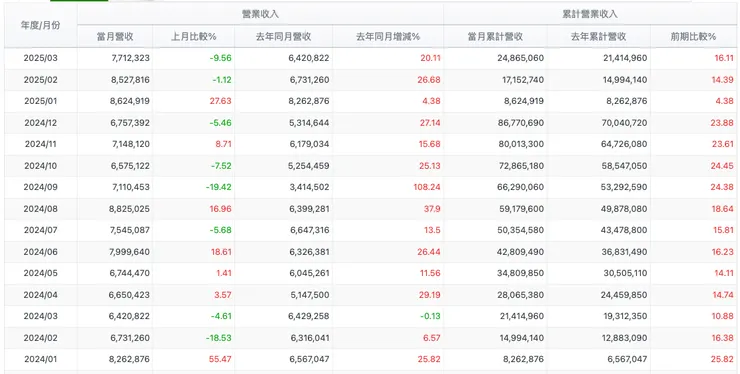Click last year's cumulative 14,994,140 in 2025/02 row
Viewport: 740px width, 374px height.
coord(625,80)
